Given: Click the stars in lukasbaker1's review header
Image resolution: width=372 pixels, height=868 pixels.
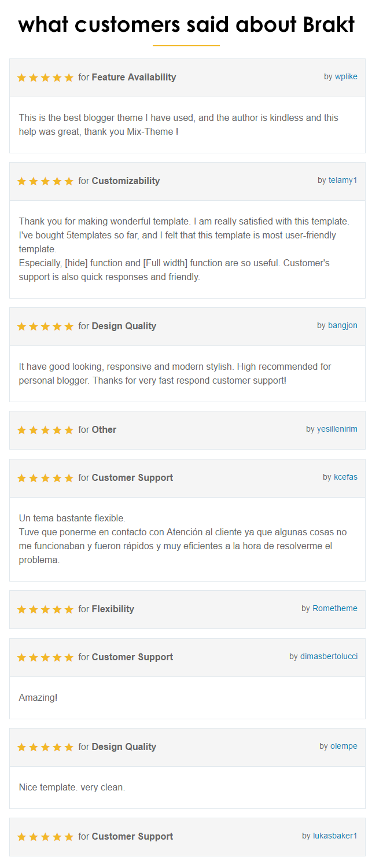Looking at the screenshot, I should pos(45,837).
